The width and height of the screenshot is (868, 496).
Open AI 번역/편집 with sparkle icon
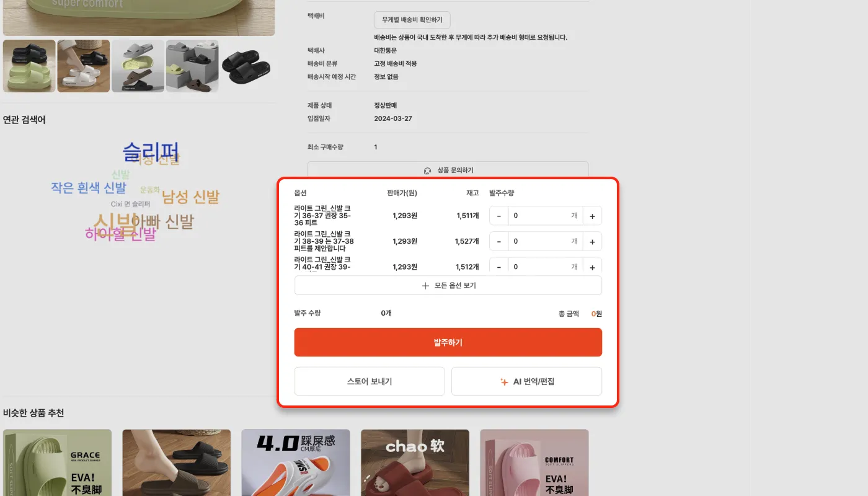[526, 381]
